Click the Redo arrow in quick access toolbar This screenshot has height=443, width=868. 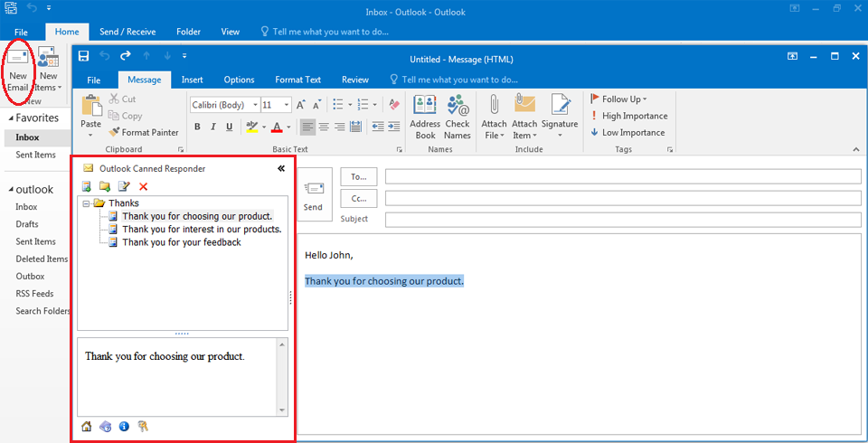pos(126,56)
